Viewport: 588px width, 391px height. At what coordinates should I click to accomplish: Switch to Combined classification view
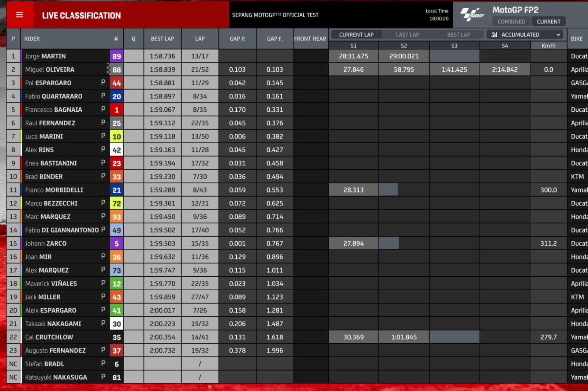point(511,22)
